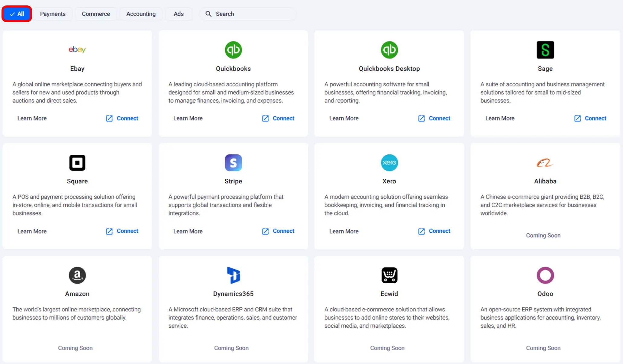Click the Dynamics365 blue logo
623x364 pixels.
coord(233,275)
